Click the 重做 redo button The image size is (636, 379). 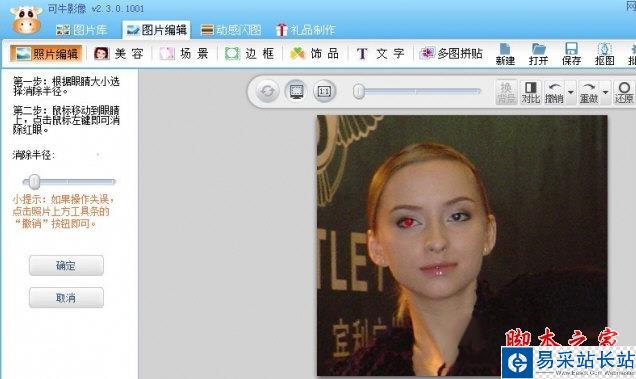[x=589, y=92]
